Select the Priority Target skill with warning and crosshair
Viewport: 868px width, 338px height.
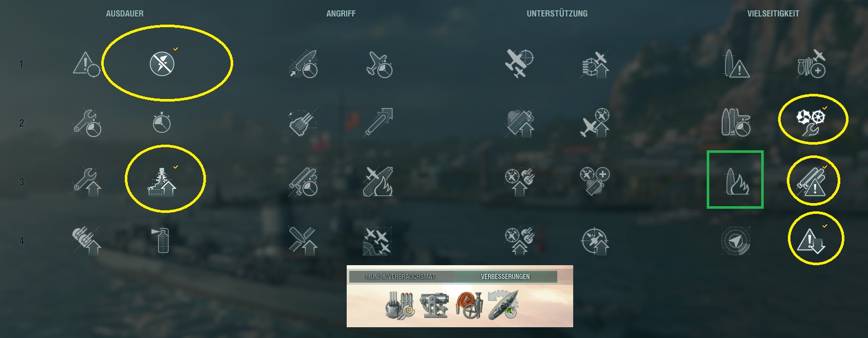(86, 64)
